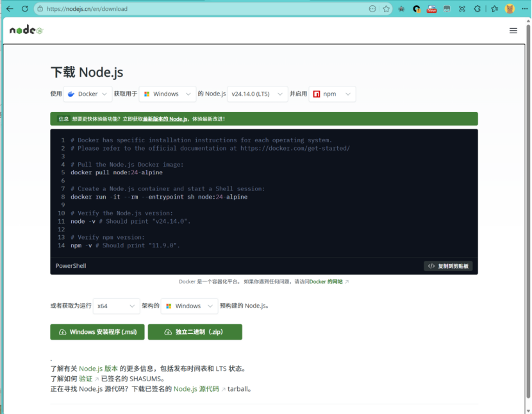This screenshot has width=532, height=414.
Task: Click the page vertical scrollbar
Action: click(528, 210)
